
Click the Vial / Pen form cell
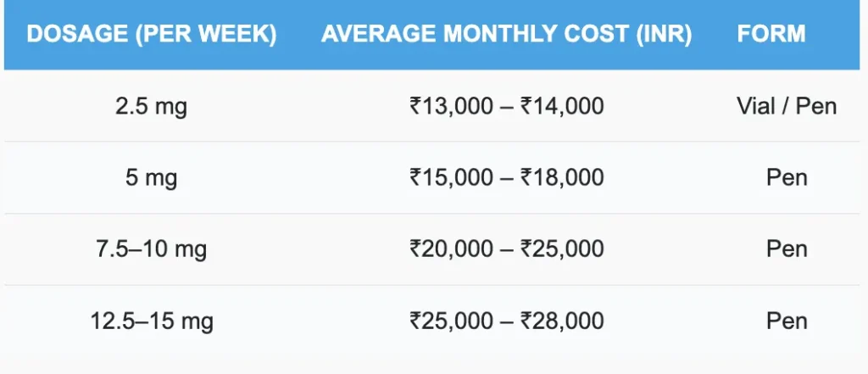[787, 106]
